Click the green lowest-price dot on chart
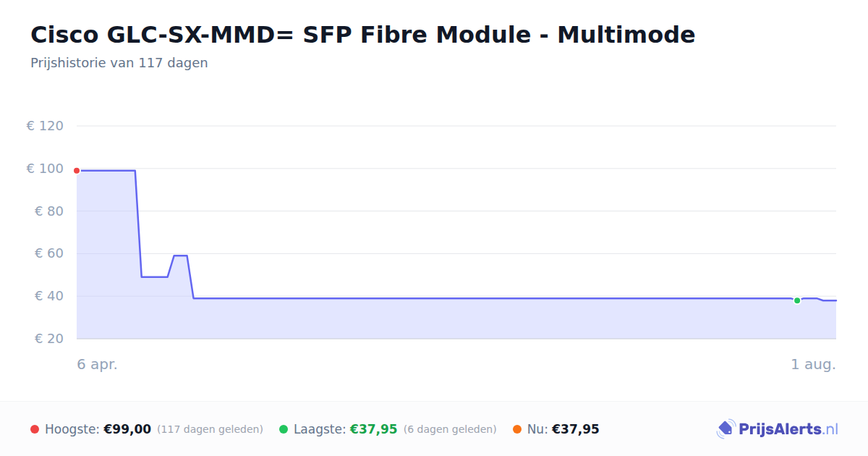This screenshot has width=868, height=456. click(x=797, y=300)
